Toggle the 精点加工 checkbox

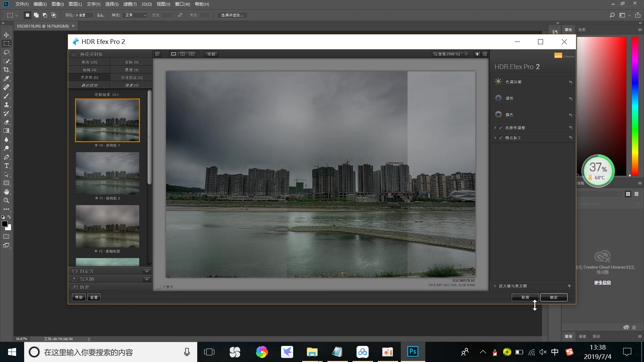click(500, 138)
